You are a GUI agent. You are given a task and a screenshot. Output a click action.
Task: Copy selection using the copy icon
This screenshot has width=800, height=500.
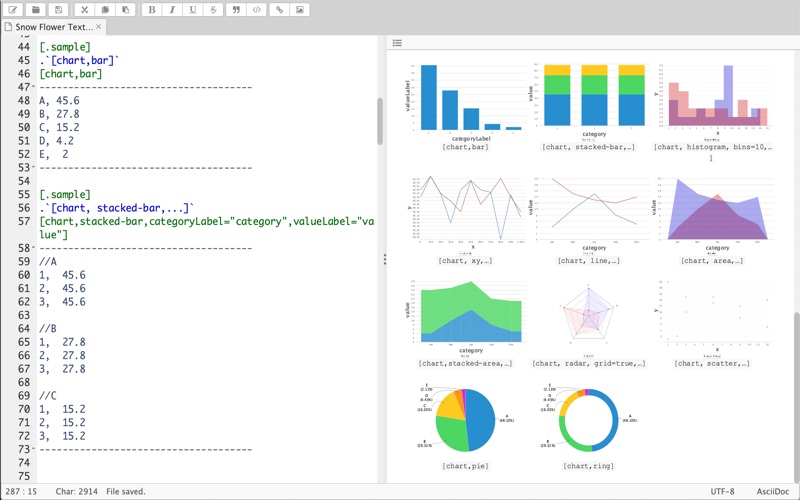click(105, 9)
